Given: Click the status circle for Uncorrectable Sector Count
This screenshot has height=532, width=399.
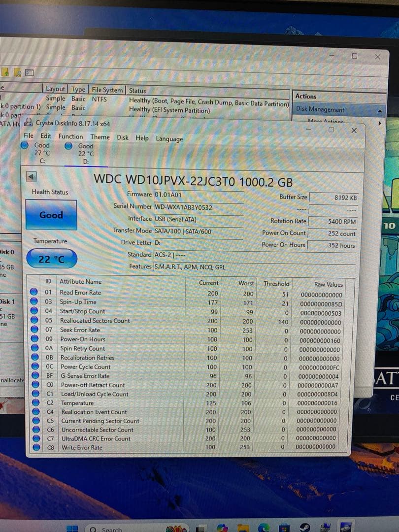Looking at the screenshot, I should (x=36, y=429).
